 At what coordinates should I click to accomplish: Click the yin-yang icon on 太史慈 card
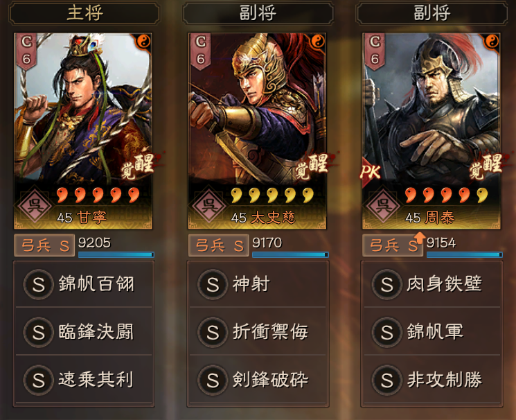click(318, 42)
